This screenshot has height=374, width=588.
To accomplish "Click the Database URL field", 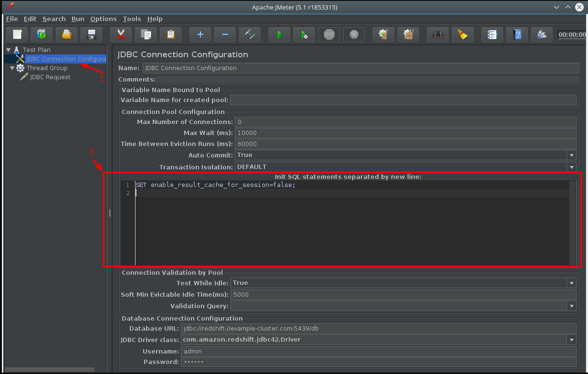I will pyautogui.click(x=378, y=329).
